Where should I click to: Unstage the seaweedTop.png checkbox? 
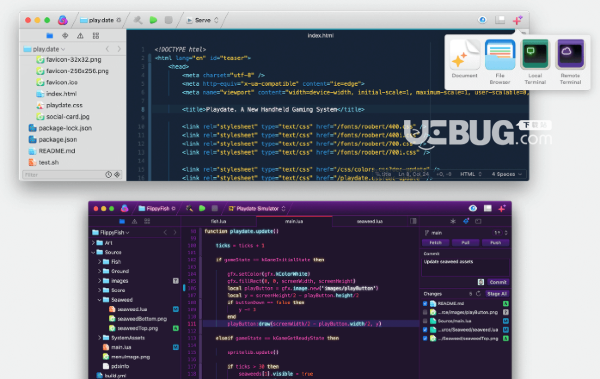[x=425, y=338]
